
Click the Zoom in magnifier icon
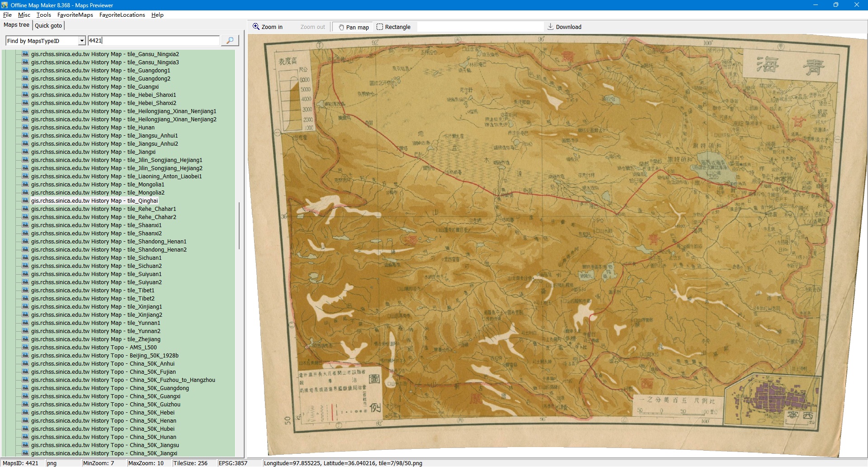tap(256, 27)
